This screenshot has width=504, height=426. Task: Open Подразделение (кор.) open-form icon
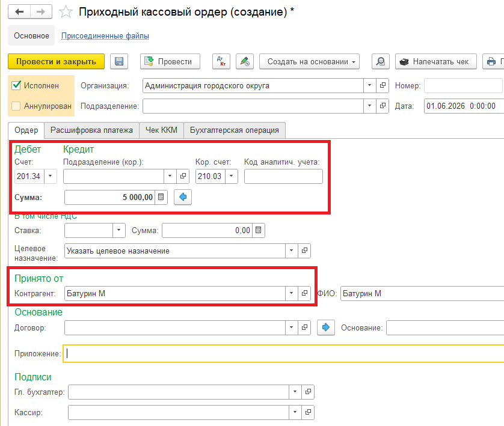183,176
